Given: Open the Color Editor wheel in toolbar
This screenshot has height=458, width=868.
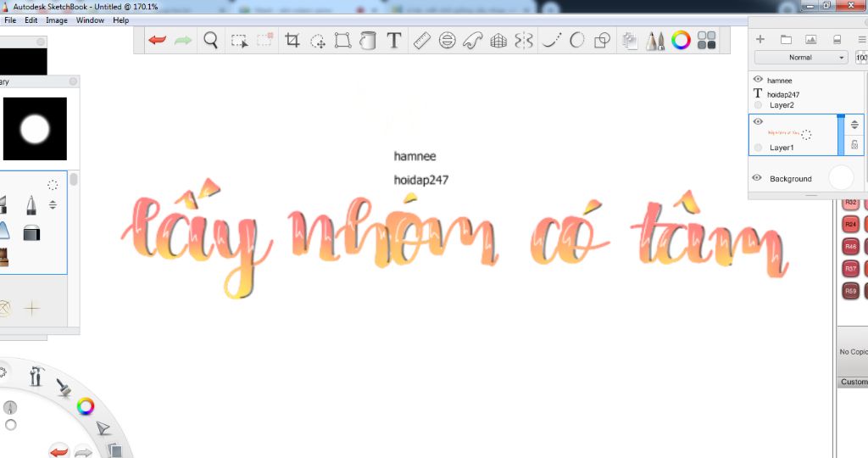Looking at the screenshot, I should 681,41.
